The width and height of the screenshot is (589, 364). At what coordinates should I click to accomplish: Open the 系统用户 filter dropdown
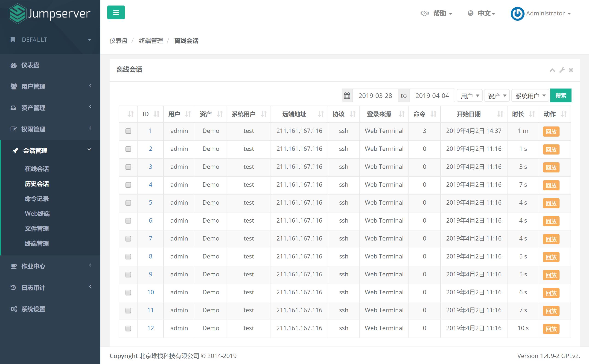pyautogui.click(x=530, y=96)
